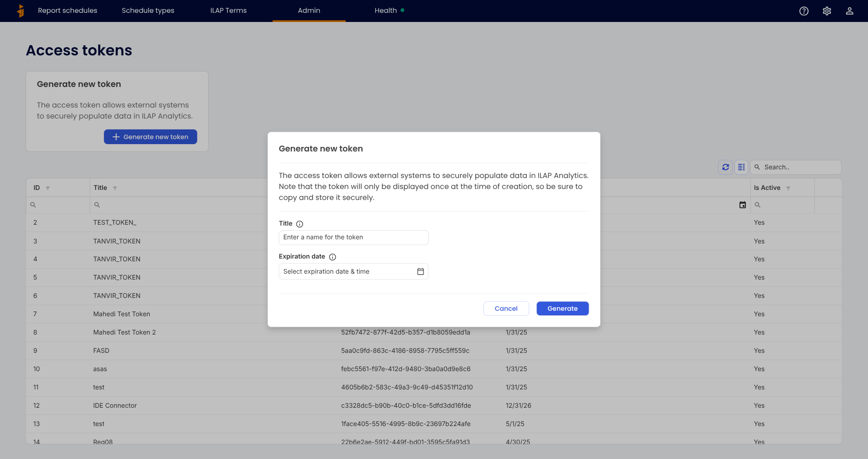Open the settings gear icon
Image resolution: width=868 pixels, height=459 pixels.
(827, 11)
